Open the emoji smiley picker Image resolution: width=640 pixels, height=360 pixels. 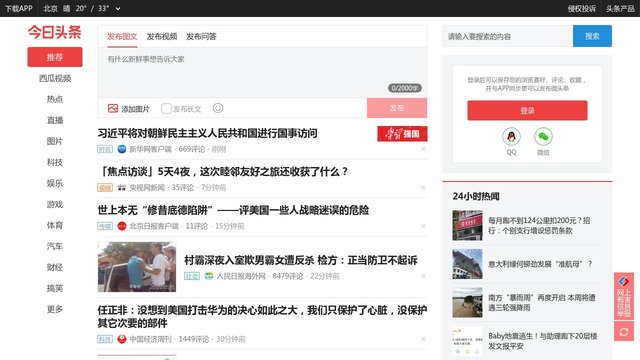[x=218, y=108]
